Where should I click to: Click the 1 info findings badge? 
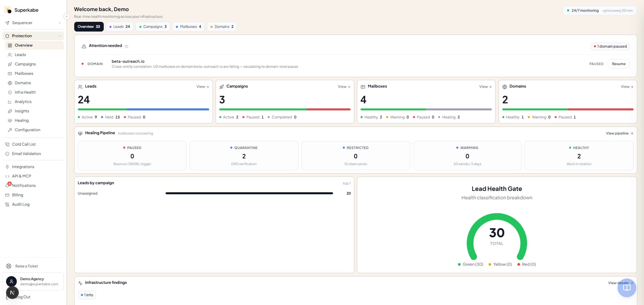(87, 295)
